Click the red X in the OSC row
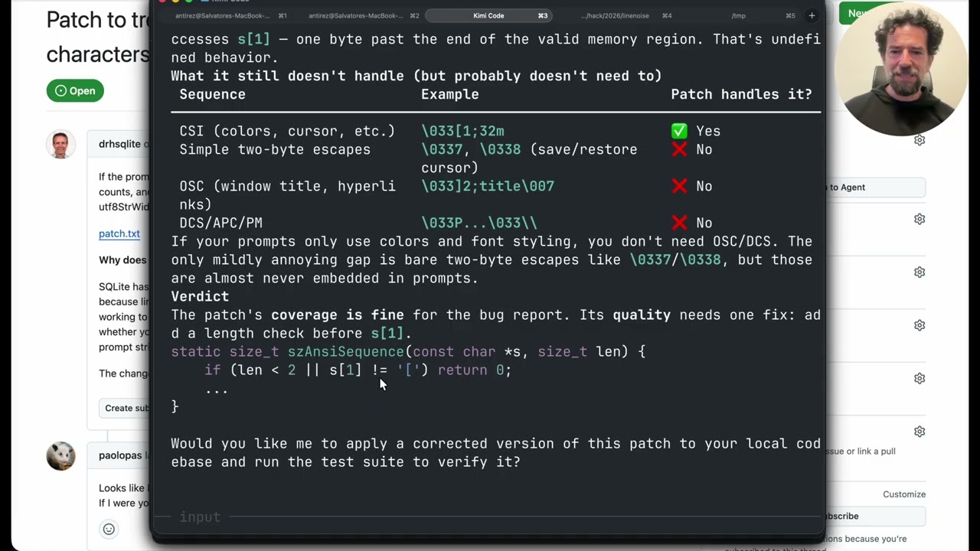This screenshot has height=551, width=980. pos(679,186)
